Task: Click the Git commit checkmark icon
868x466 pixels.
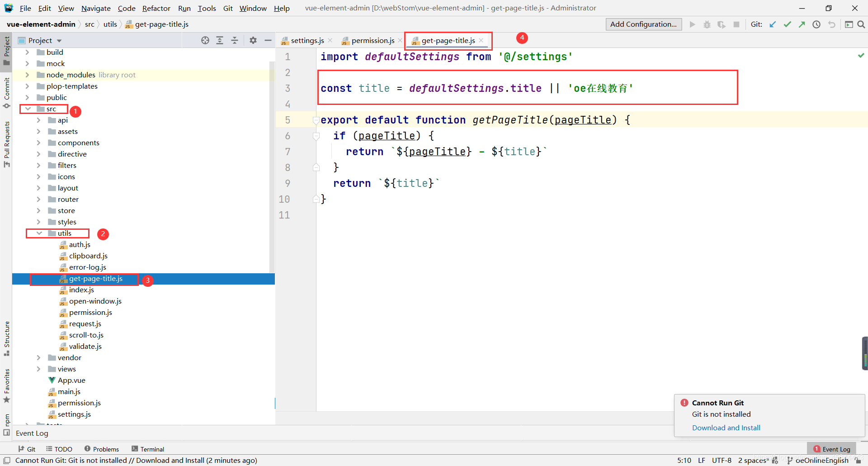Action: pos(787,24)
